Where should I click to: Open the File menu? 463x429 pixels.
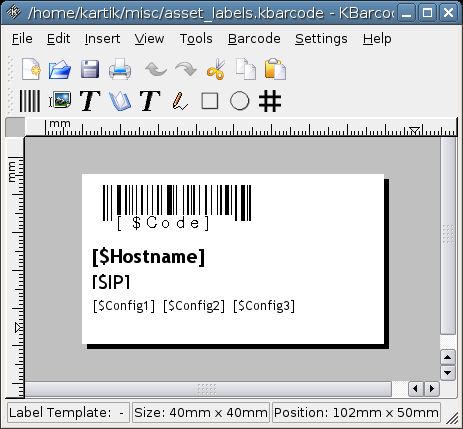22,39
